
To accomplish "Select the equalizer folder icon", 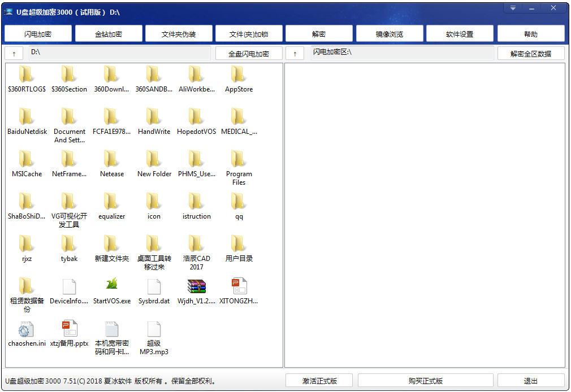I will click(x=111, y=201).
